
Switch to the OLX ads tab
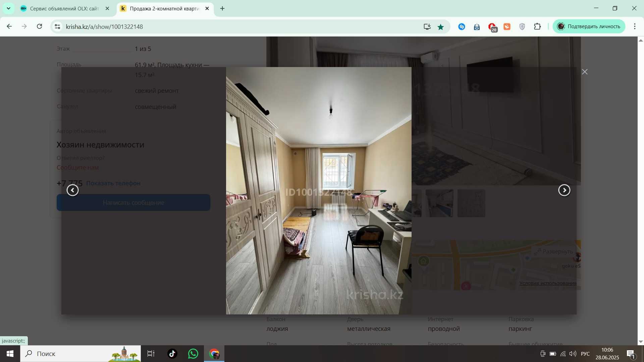65,9
